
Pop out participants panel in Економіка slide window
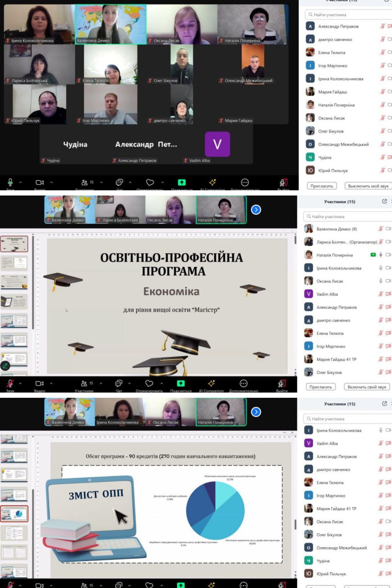click(385, 201)
